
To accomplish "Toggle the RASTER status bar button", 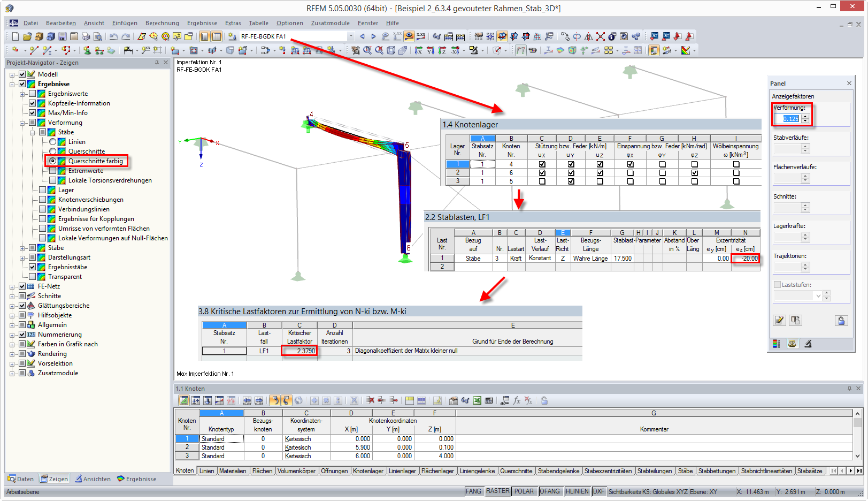I will 497,491.
